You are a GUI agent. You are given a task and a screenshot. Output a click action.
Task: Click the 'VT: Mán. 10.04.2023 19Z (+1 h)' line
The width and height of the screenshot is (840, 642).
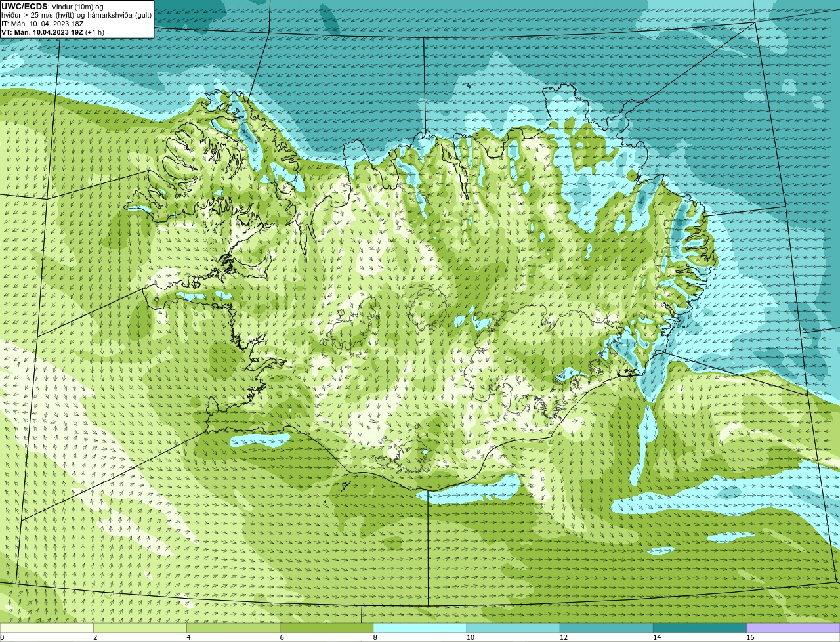[x=52, y=32]
